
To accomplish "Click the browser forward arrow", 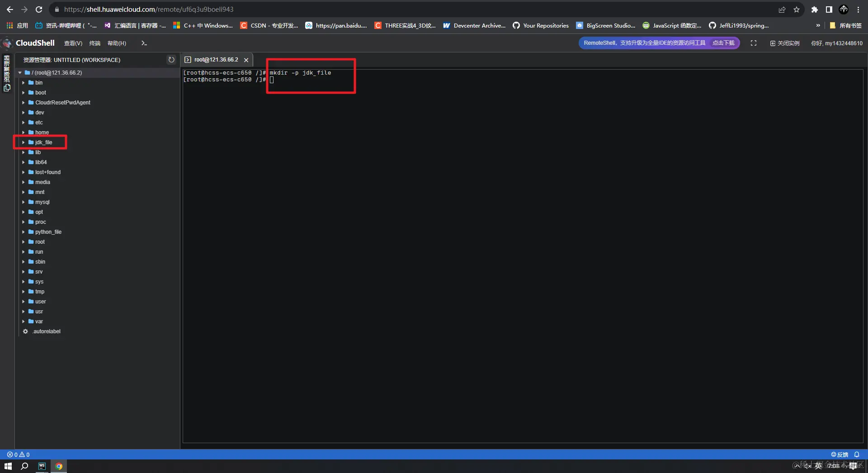I will (24, 9).
